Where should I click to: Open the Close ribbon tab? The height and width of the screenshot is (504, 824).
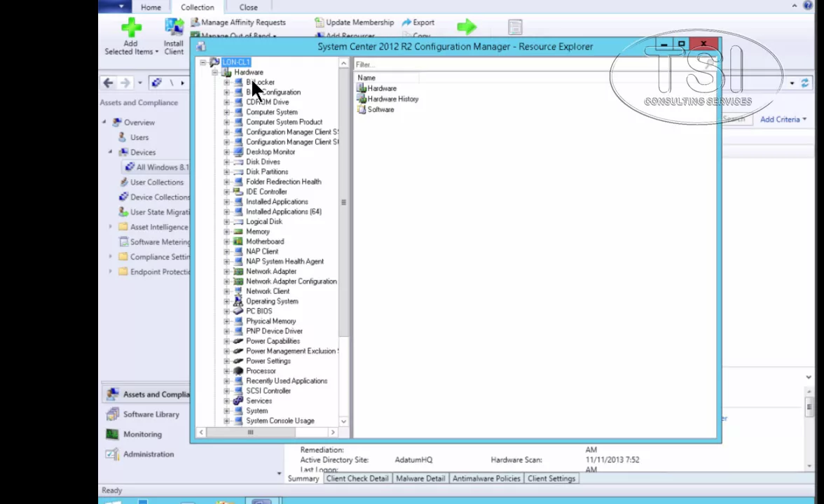249,7
